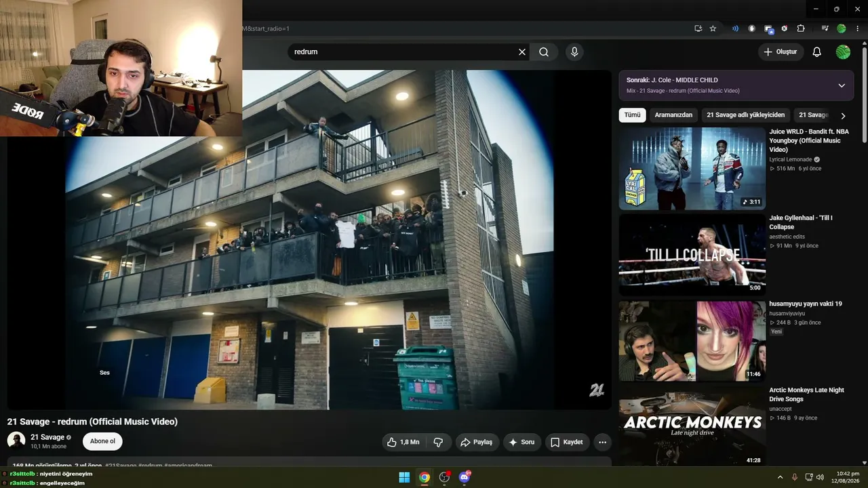Open YouTube notifications bell
868x488 pixels.
(x=816, y=52)
